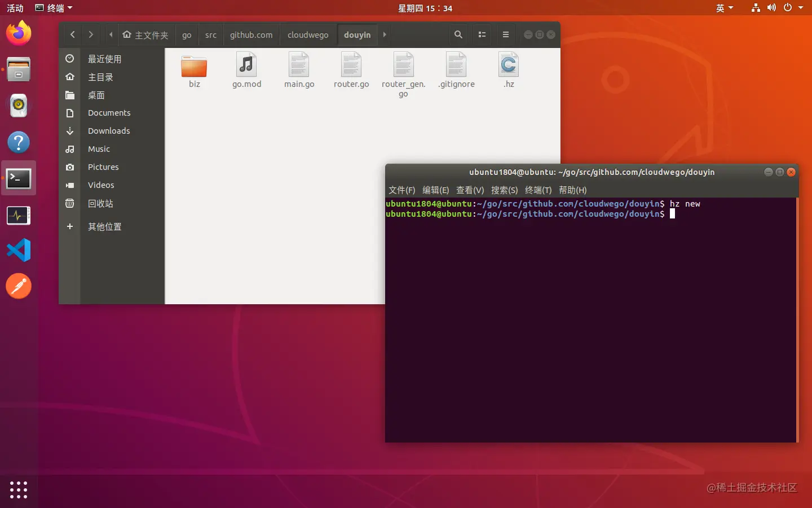Open the 英 input method dropdown

tap(725, 8)
